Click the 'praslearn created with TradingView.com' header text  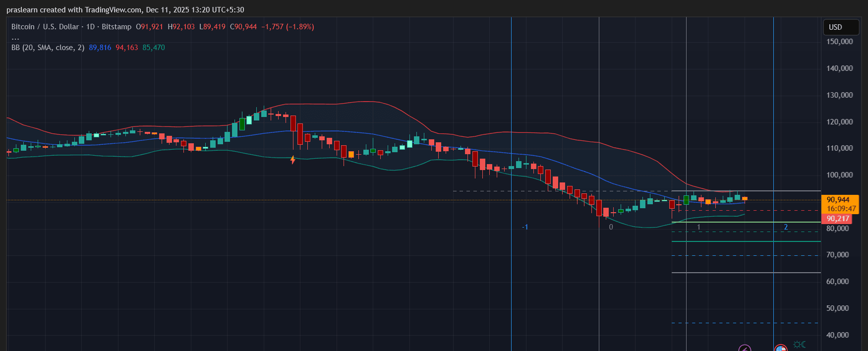[74, 10]
